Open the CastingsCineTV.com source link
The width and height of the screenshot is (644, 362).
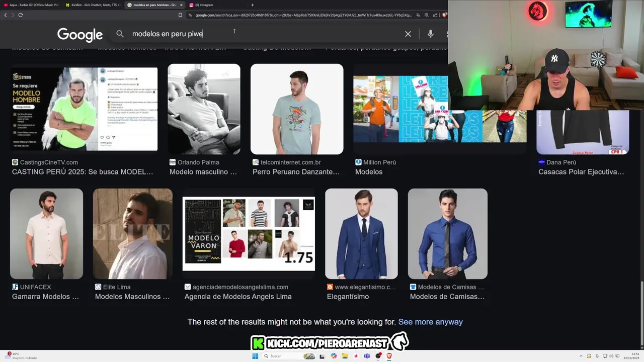[49, 162]
